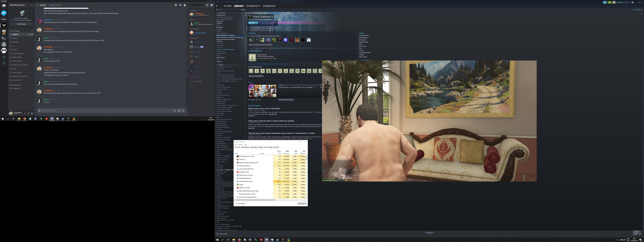Collapse the TEXT CHANNELS category
The image size is (644, 242).
coord(15,31)
